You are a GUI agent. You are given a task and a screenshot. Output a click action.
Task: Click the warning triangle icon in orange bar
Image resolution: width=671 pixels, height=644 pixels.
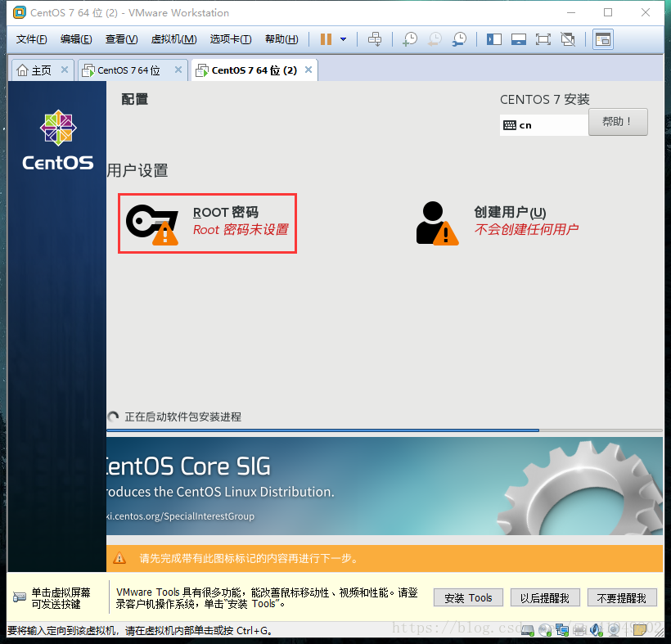119,558
